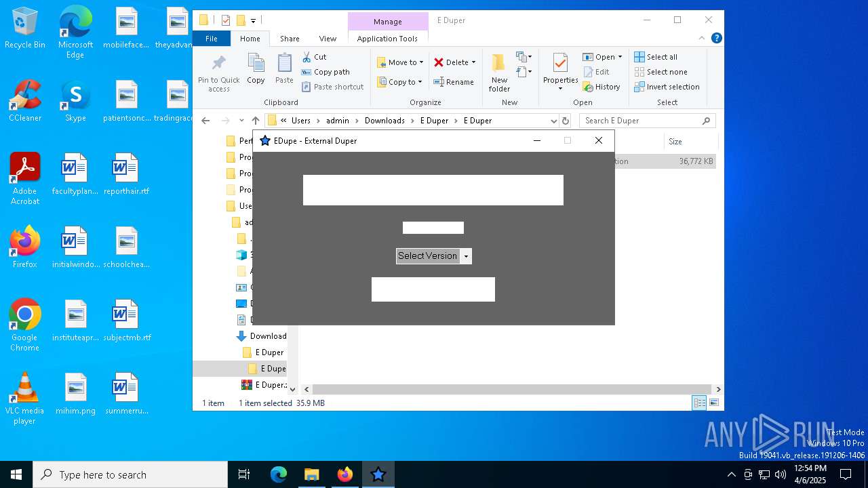Refresh the current folder view

[x=566, y=121]
